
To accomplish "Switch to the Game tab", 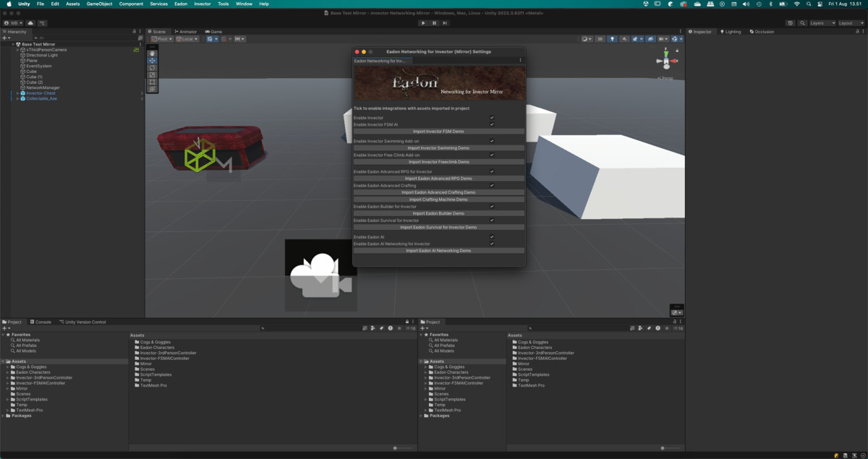I will (x=214, y=32).
